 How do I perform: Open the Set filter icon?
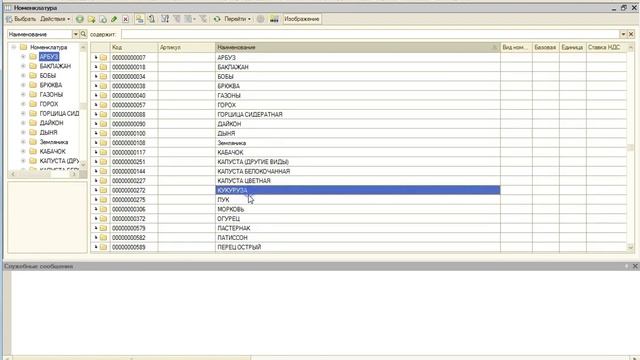[x=165, y=19]
